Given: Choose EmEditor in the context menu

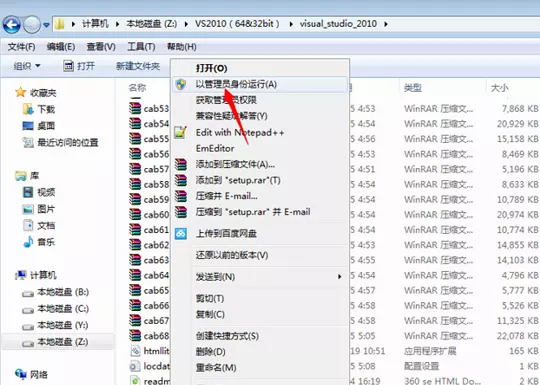Looking at the screenshot, I should tap(215, 148).
